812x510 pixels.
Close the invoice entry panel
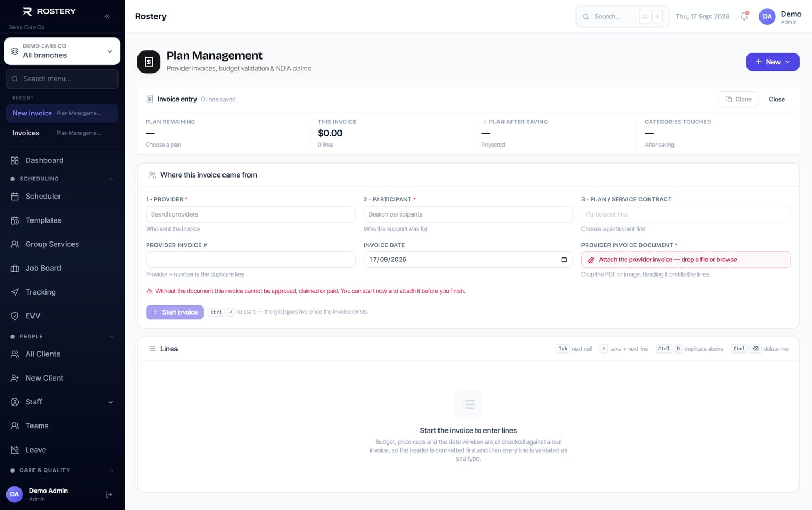tap(776, 99)
